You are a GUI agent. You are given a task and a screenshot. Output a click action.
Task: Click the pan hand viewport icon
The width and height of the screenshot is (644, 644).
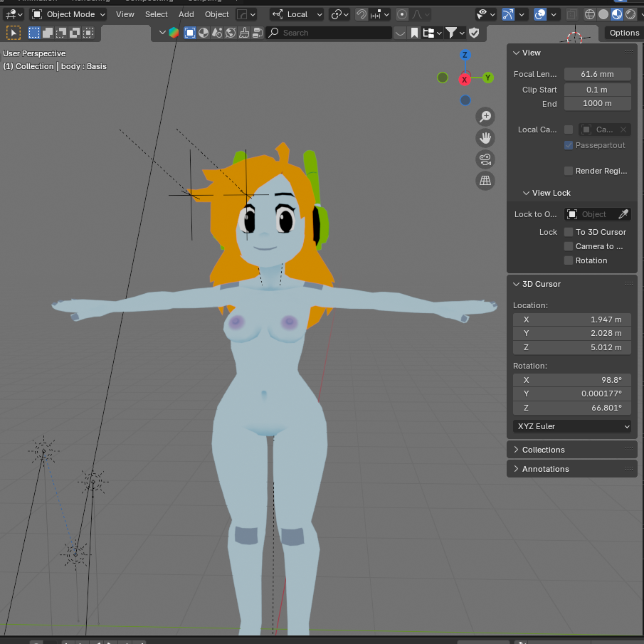(x=485, y=138)
